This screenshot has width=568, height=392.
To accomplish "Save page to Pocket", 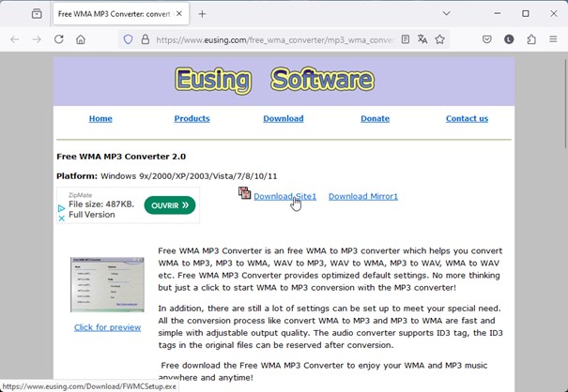I will 487,39.
